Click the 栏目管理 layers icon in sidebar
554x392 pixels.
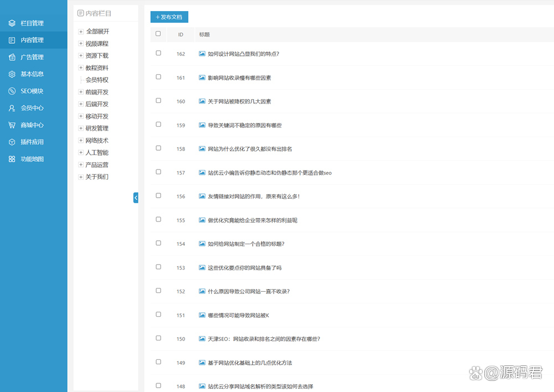click(12, 23)
